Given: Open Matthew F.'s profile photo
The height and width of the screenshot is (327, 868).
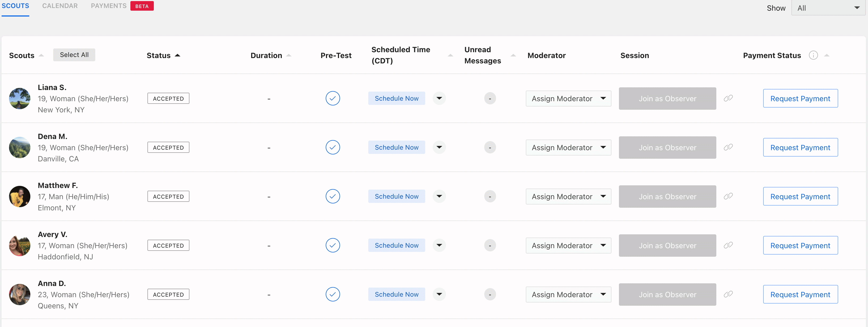Looking at the screenshot, I should (x=19, y=196).
